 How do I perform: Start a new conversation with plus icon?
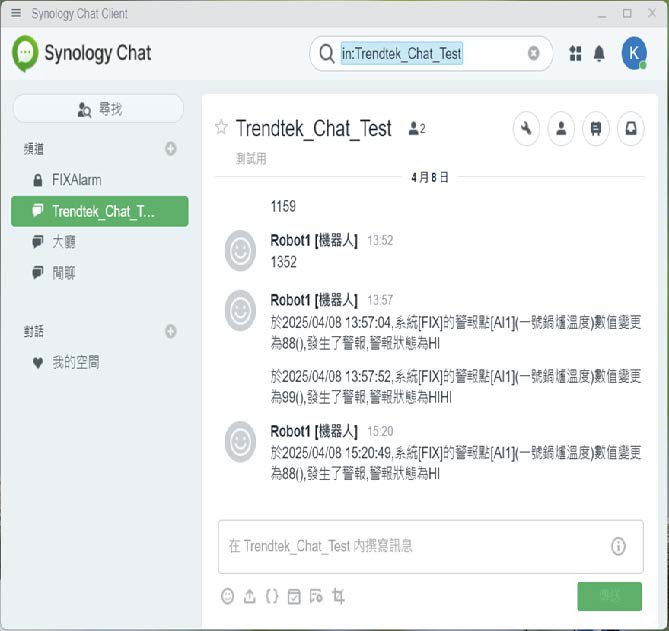pyautogui.click(x=171, y=331)
